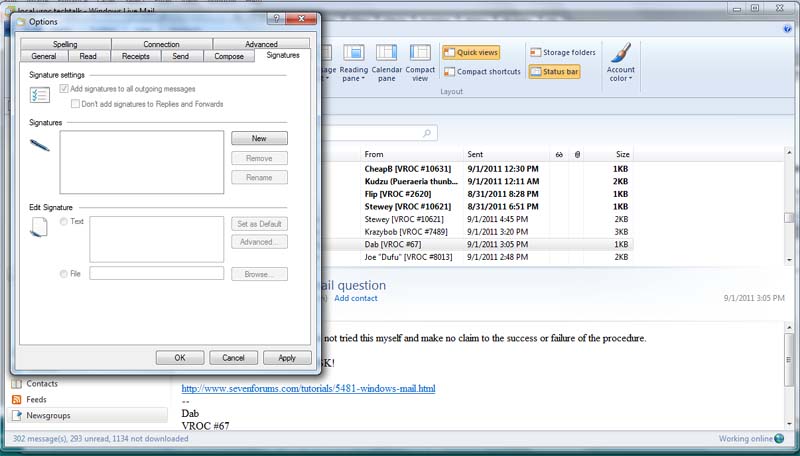800x456 pixels.
Task: Toggle the Status bar button
Action: pyautogui.click(x=555, y=72)
